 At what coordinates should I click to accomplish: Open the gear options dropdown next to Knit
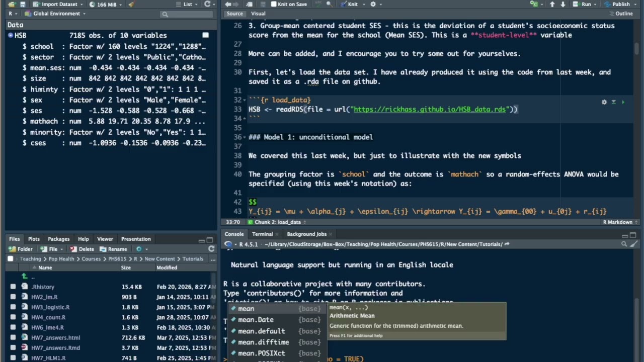pyautogui.click(x=375, y=4)
